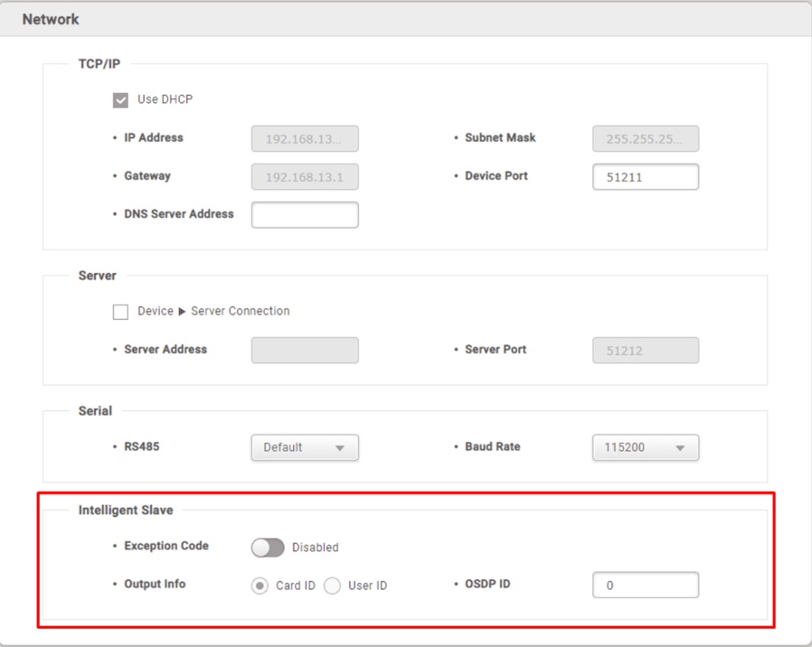
Task: Click the Server Address field
Action: [305, 351]
